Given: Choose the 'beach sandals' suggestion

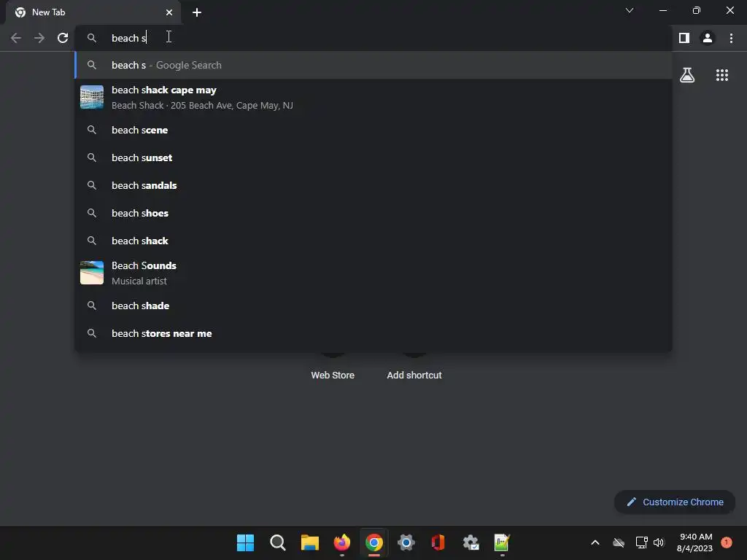Looking at the screenshot, I should 373,185.
